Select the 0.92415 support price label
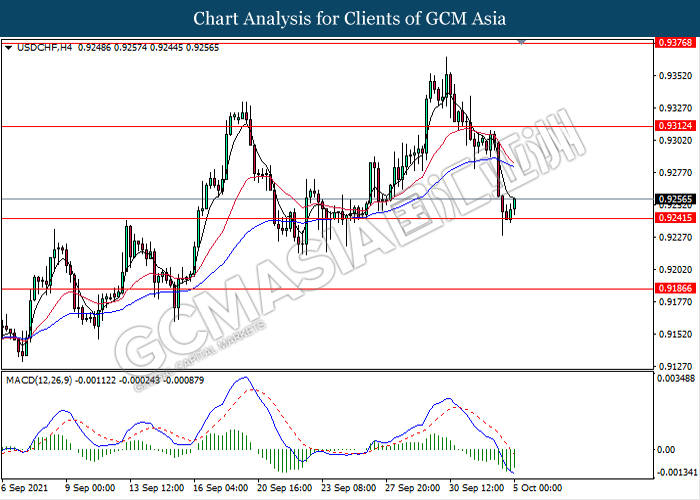700x500 pixels. click(x=675, y=218)
